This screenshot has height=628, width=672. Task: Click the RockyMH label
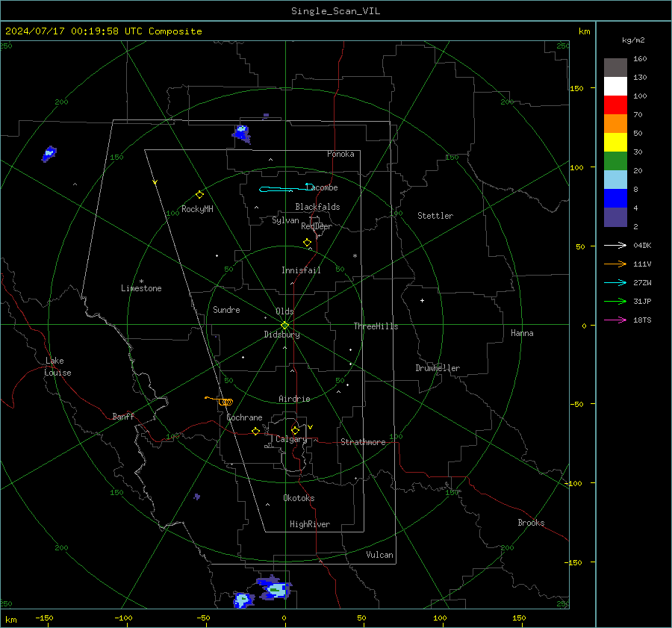click(197, 209)
